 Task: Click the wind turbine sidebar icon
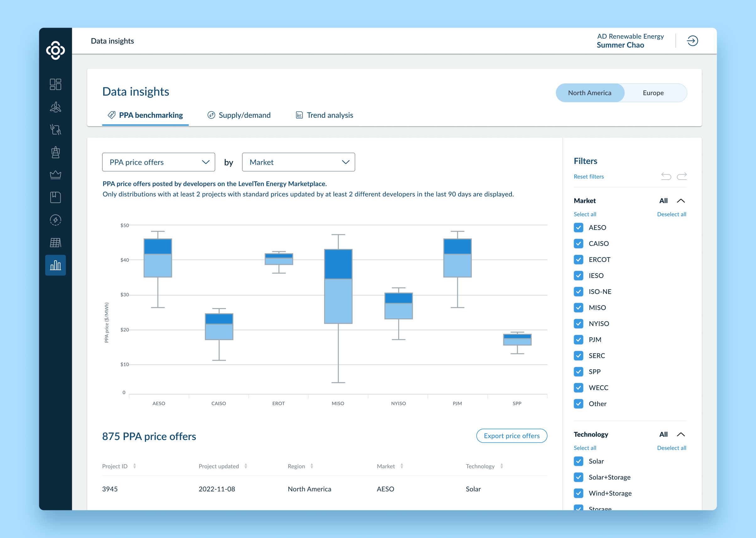(55, 107)
